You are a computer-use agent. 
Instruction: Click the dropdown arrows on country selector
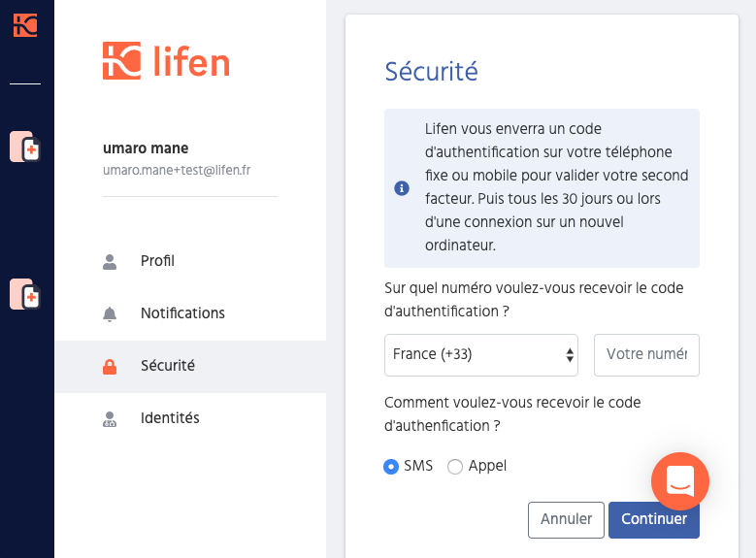pos(570,355)
